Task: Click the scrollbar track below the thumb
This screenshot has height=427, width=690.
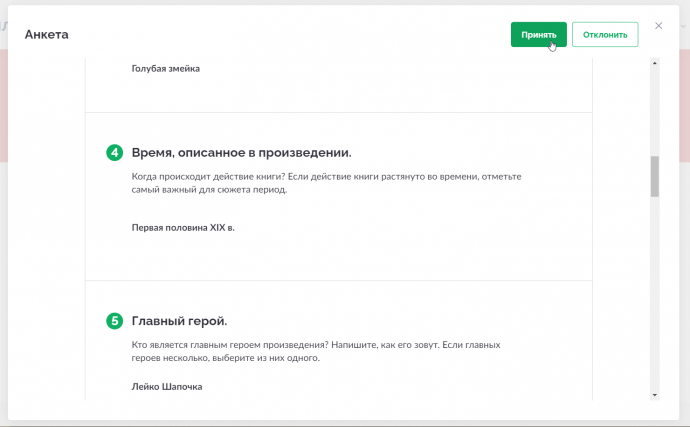Action: point(655,294)
